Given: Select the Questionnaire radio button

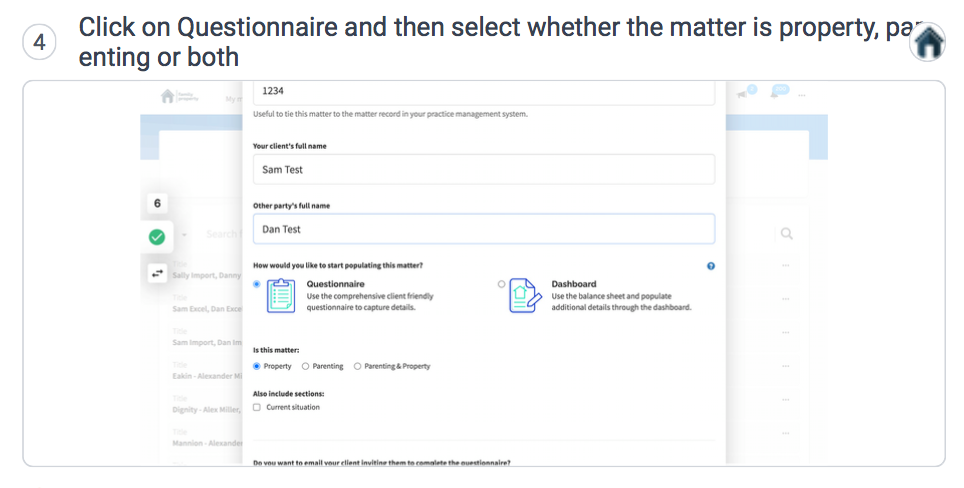Looking at the screenshot, I should click(x=257, y=284).
